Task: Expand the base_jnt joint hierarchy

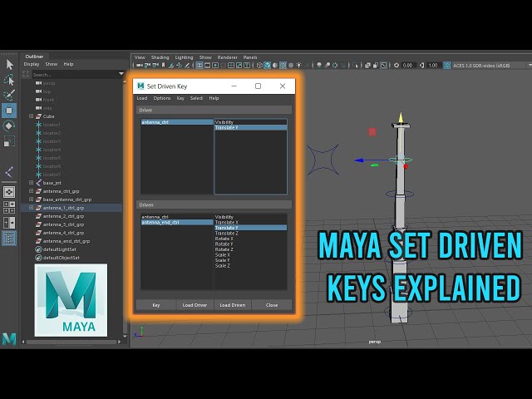Action: [x=32, y=183]
